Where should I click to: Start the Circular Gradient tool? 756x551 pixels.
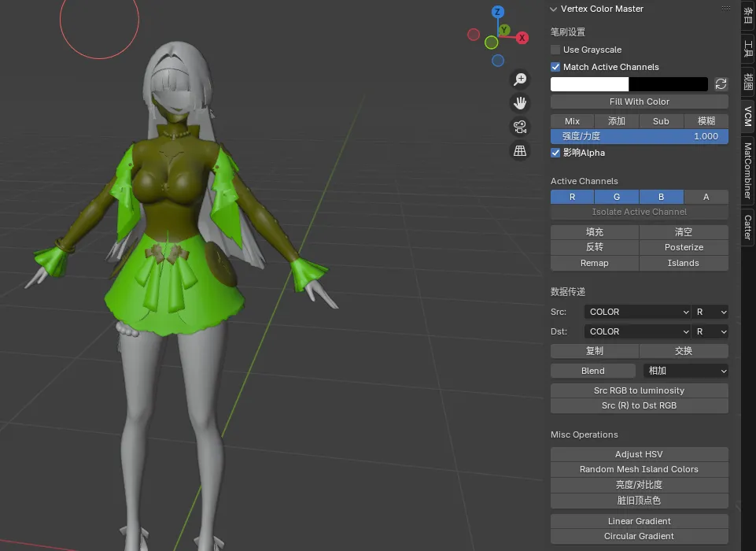click(x=640, y=537)
